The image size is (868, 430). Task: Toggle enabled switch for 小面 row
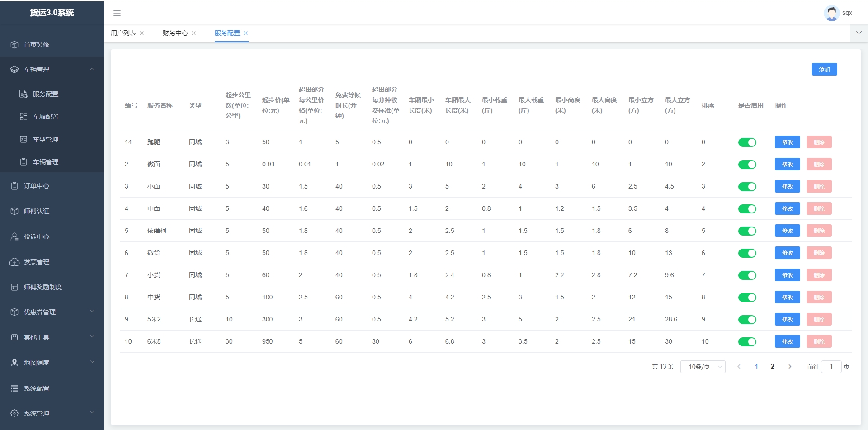[x=747, y=187]
